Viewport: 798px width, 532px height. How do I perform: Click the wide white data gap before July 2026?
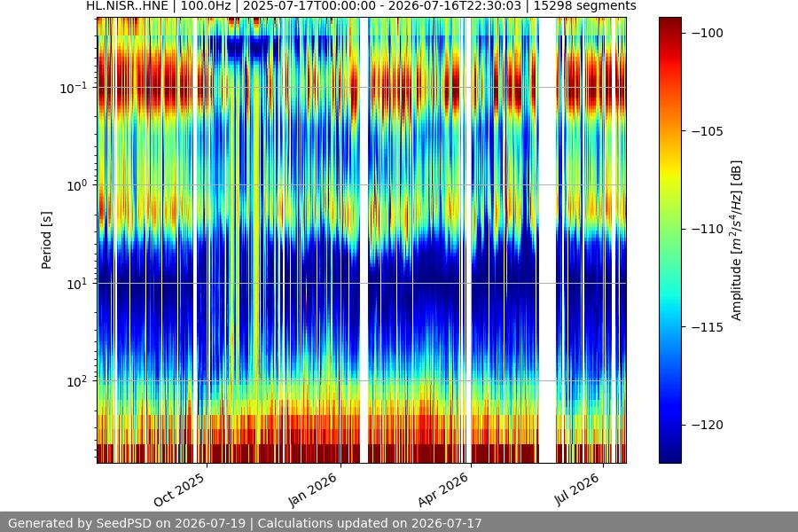(x=547, y=240)
